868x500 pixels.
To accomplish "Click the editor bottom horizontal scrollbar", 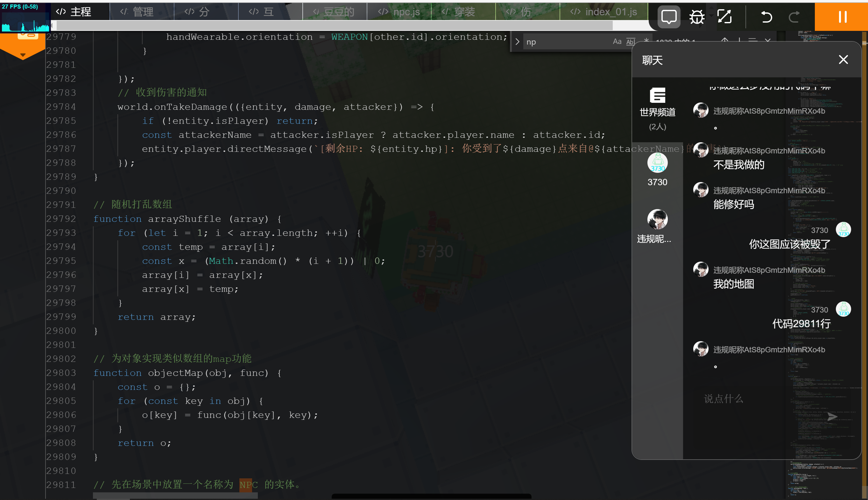I will click(x=175, y=496).
